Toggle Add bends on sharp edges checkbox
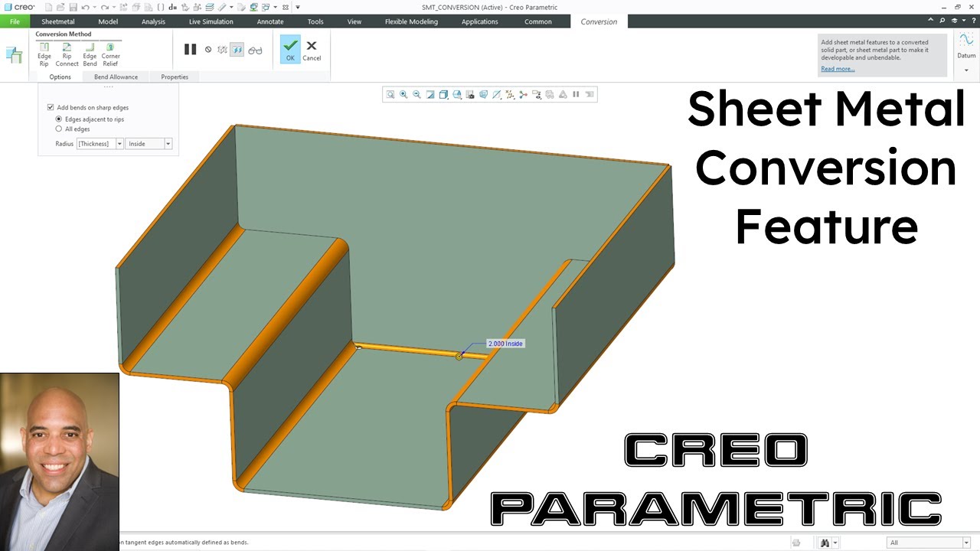The height and width of the screenshot is (551, 980). pos(51,108)
